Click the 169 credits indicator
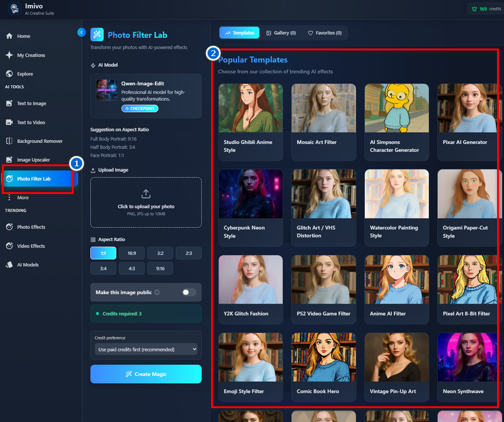The width and height of the screenshot is (504, 422). coord(485,9)
